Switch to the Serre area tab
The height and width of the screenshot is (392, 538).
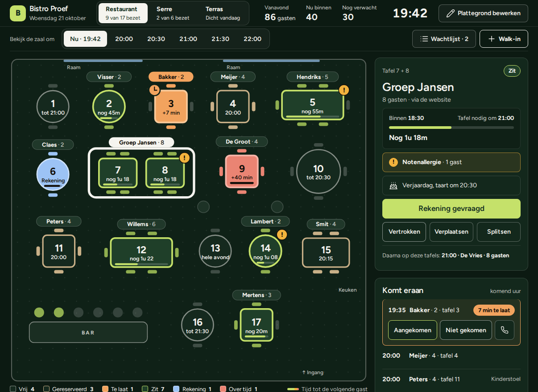point(173,13)
